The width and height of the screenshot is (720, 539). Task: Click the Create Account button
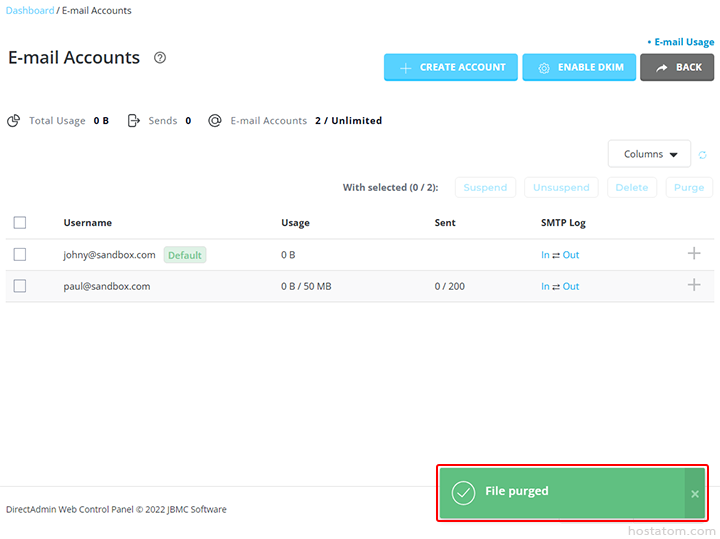(x=451, y=68)
